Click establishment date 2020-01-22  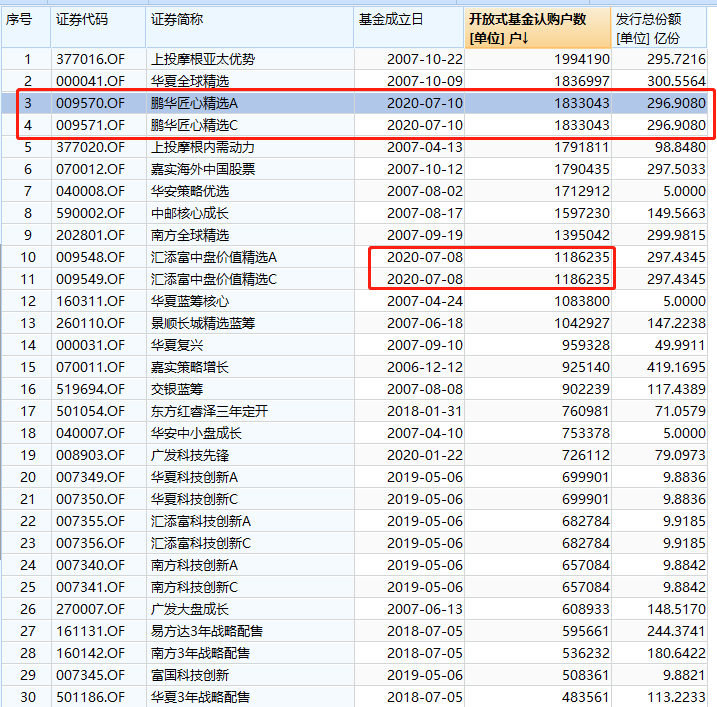coord(425,455)
